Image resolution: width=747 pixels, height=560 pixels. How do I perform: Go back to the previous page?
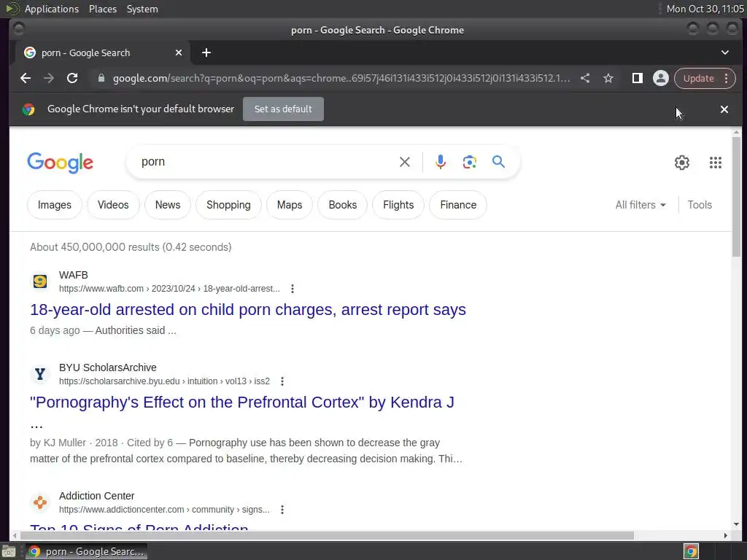click(x=26, y=79)
